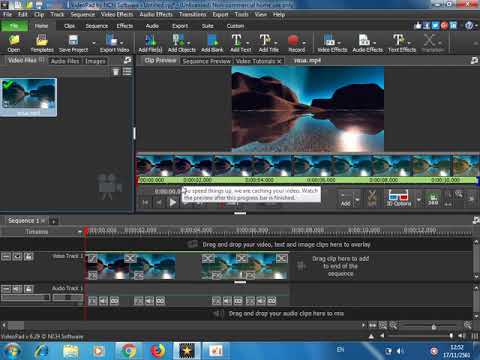Screen dimensions: 480x360
Task: Click the Save Project icon
Action: (73, 40)
